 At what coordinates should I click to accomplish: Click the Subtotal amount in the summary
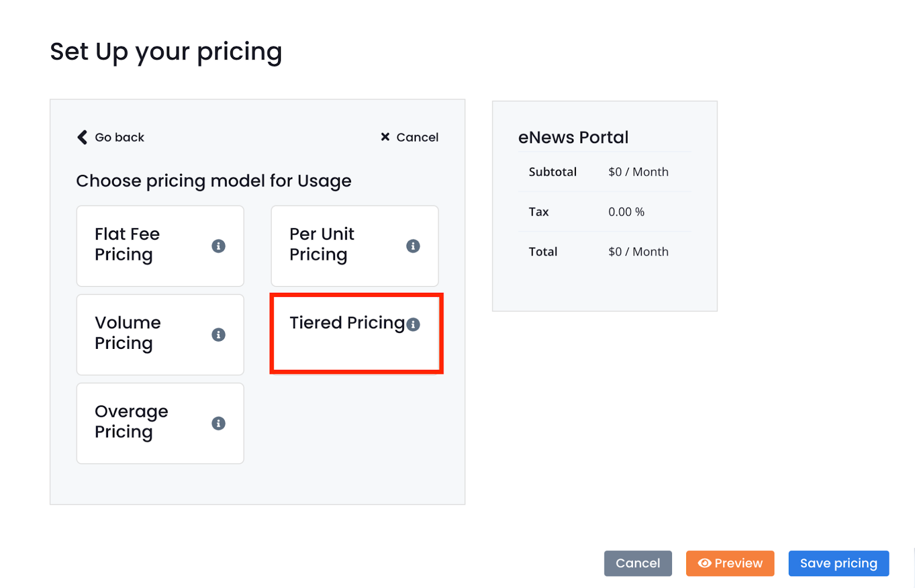[638, 172]
